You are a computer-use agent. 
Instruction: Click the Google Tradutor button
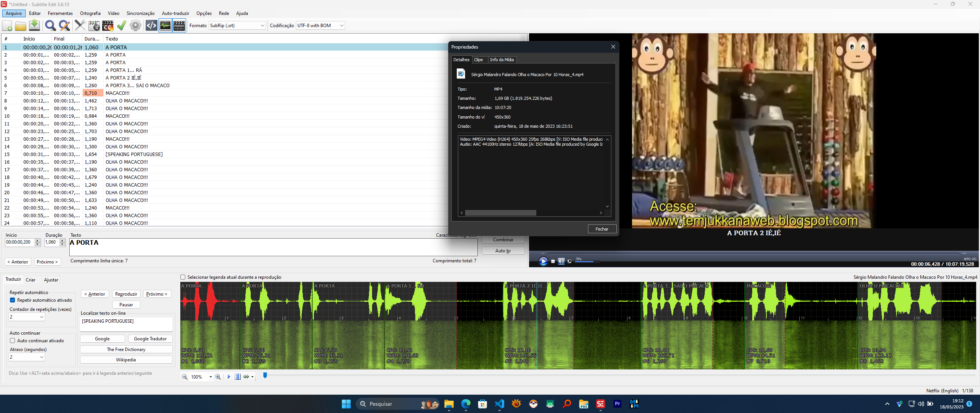[150, 338]
